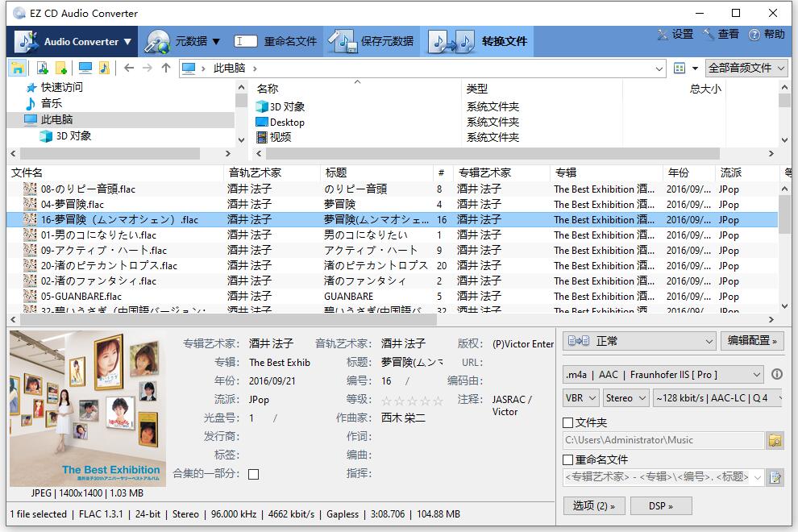This screenshot has width=798, height=532.
Task: Edit the 专辑艺术家 field 酒井法子
Action: (272, 343)
